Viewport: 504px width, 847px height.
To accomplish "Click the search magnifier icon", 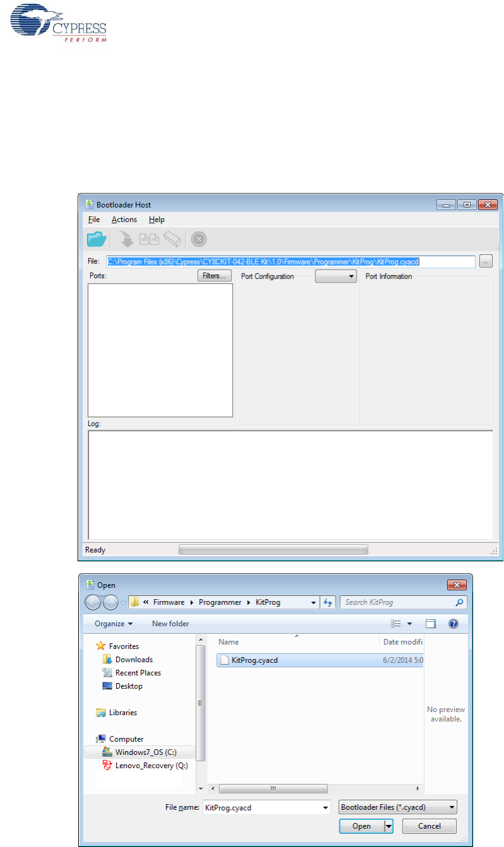I will point(460,602).
